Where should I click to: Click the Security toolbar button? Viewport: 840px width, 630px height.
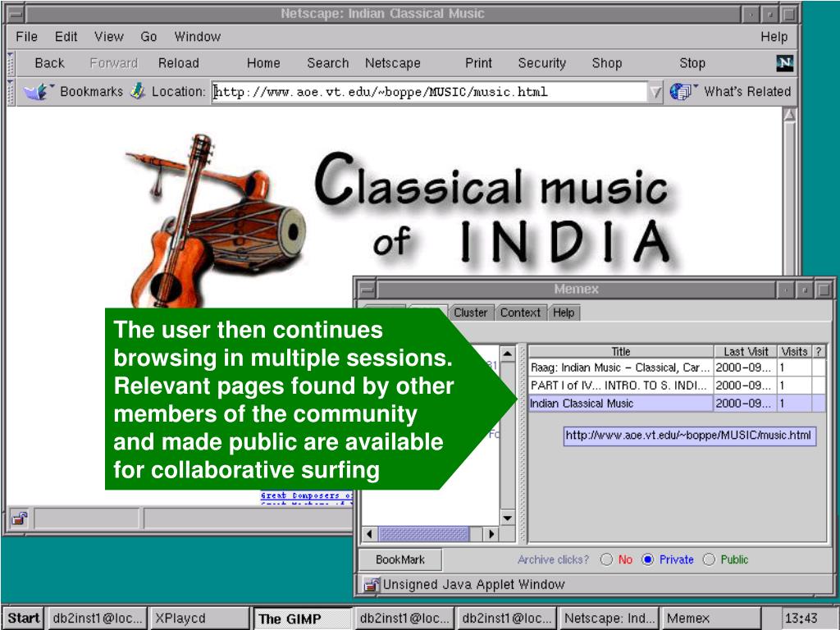coord(541,63)
